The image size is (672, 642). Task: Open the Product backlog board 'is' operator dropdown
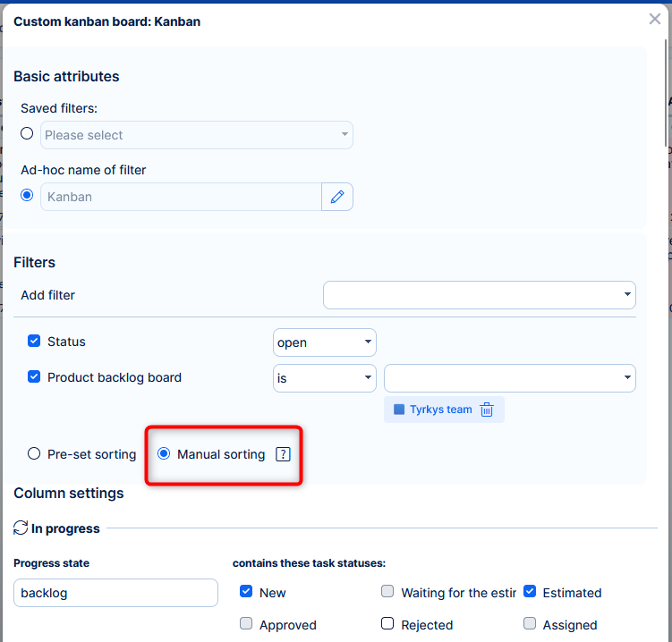pyautogui.click(x=324, y=378)
